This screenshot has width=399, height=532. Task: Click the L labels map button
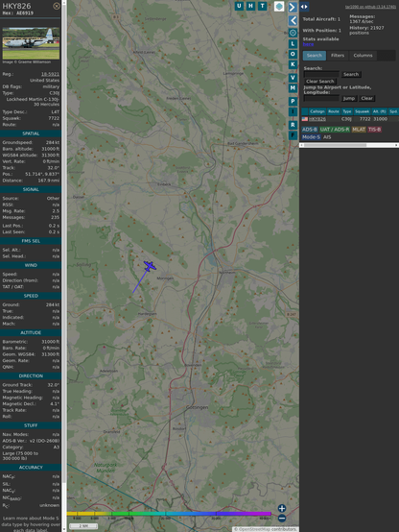coord(293,44)
